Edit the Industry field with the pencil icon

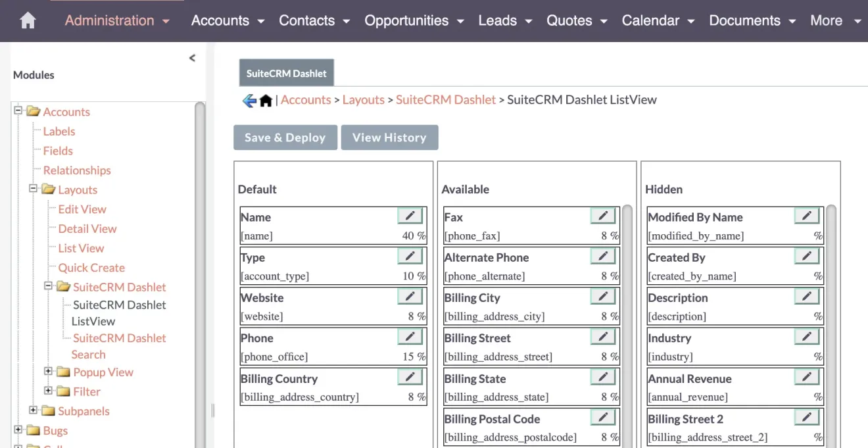click(x=806, y=336)
